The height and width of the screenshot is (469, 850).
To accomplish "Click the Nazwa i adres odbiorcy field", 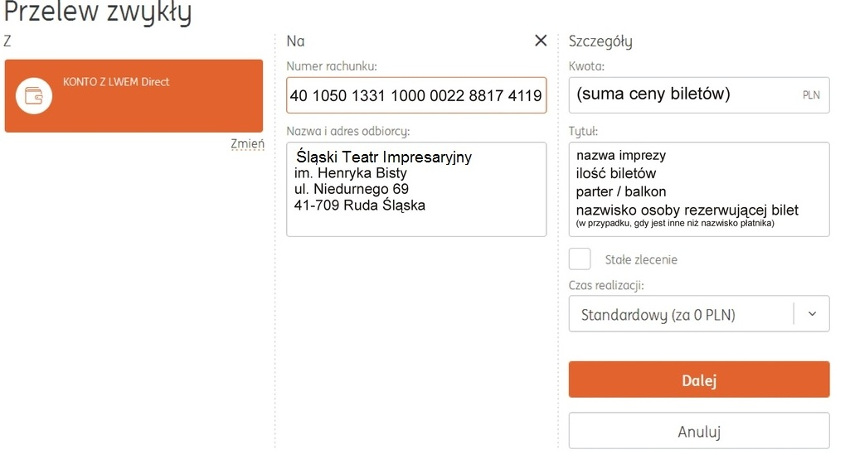I will coord(416,189).
